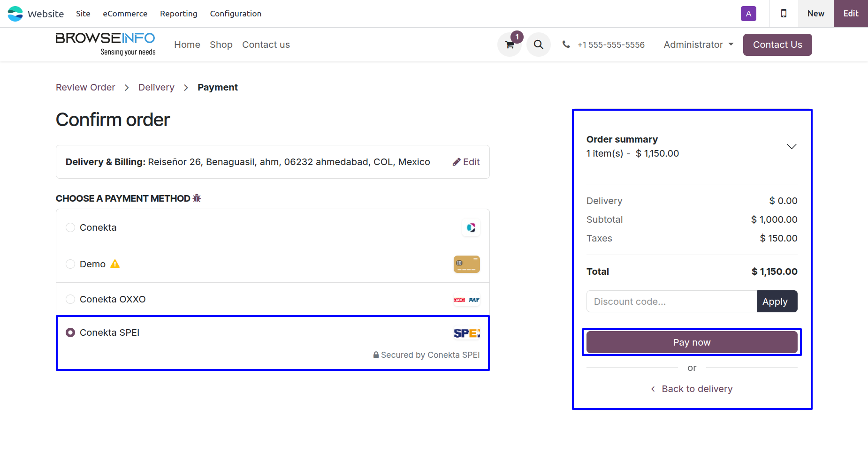Click the Confirm order heading
Screen dimensions: 868x453
coord(113,120)
